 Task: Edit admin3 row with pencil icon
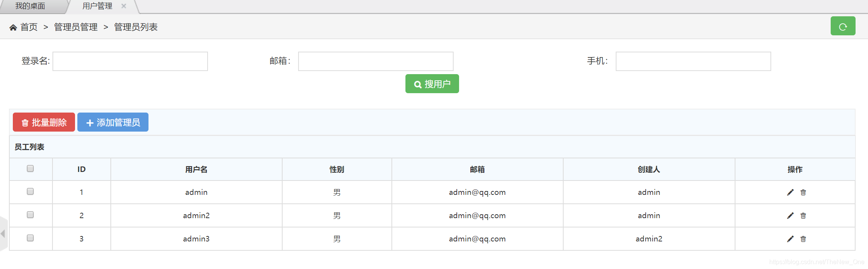(790, 239)
